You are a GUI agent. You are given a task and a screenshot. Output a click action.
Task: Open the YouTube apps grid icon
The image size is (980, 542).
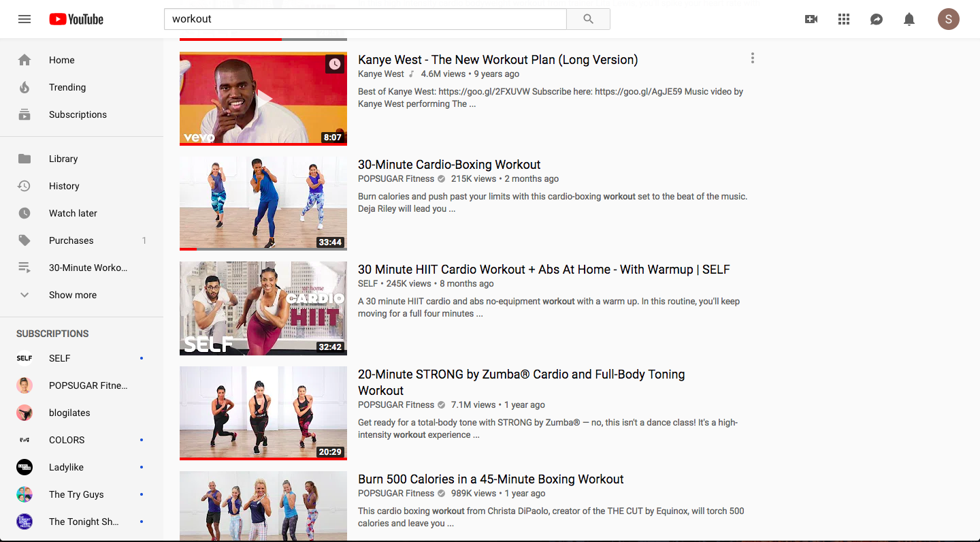tap(844, 19)
